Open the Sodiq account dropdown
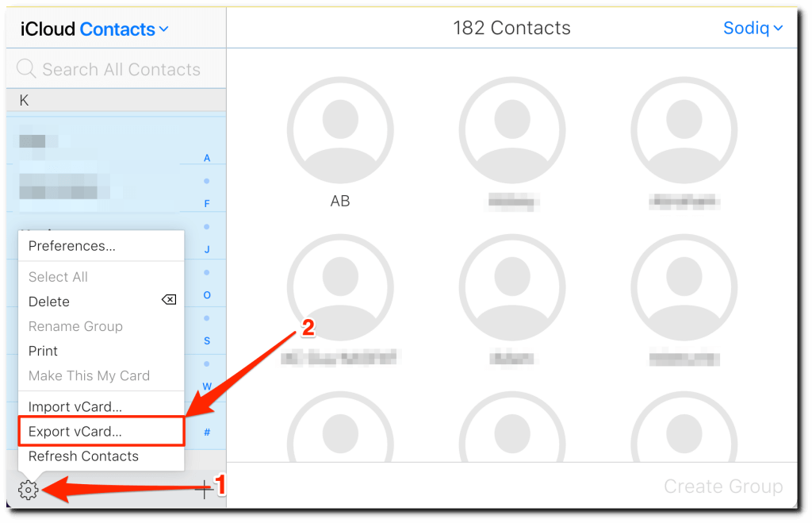 click(753, 28)
